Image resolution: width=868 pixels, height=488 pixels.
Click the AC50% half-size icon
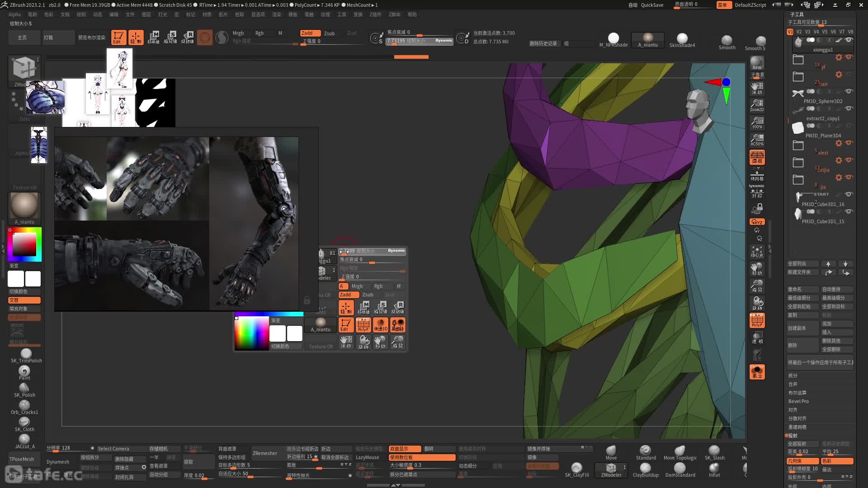pyautogui.click(x=757, y=140)
